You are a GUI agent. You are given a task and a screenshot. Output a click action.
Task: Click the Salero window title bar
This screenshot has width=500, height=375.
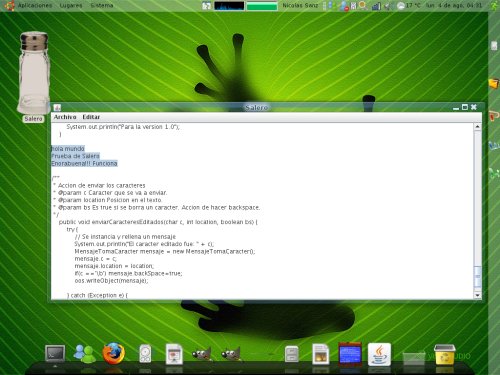tap(256, 107)
